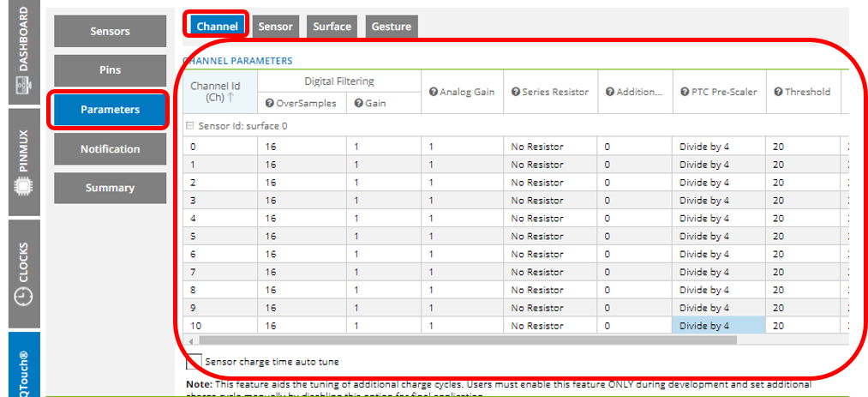
Task: Click the help icon beside Digital Filtering Gain
Action: (359, 103)
